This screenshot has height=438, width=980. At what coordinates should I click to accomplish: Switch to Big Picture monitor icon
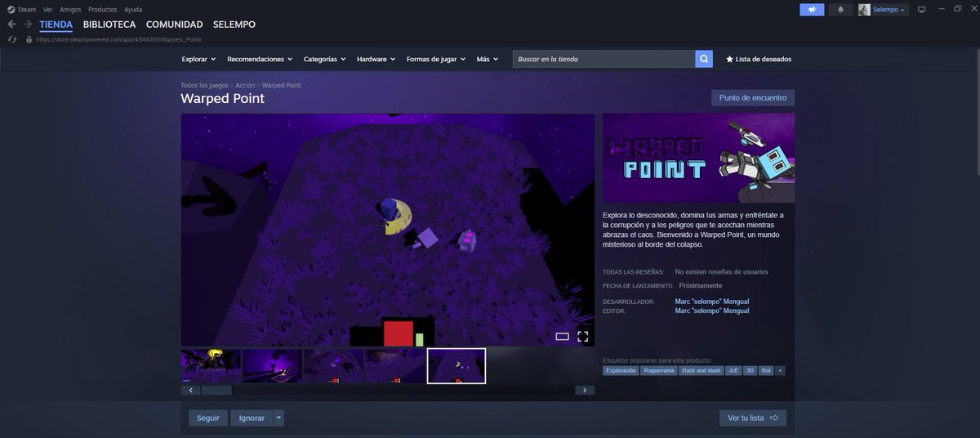922,10
